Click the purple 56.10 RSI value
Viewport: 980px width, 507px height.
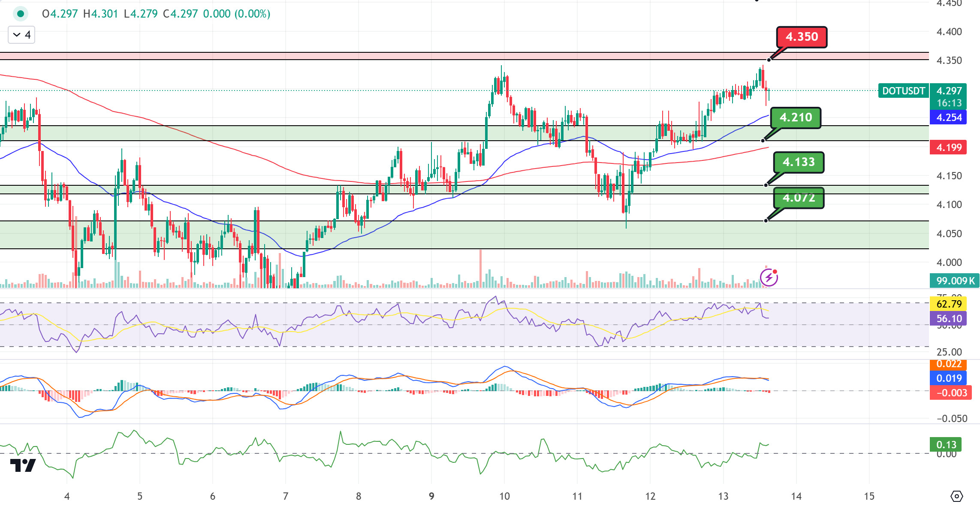[948, 319]
